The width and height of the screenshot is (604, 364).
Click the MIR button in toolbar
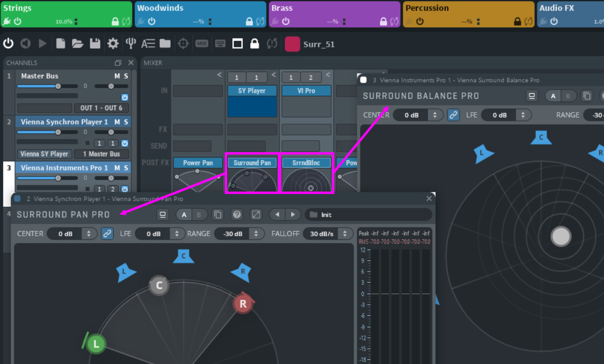pyautogui.click(x=201, y=44)
